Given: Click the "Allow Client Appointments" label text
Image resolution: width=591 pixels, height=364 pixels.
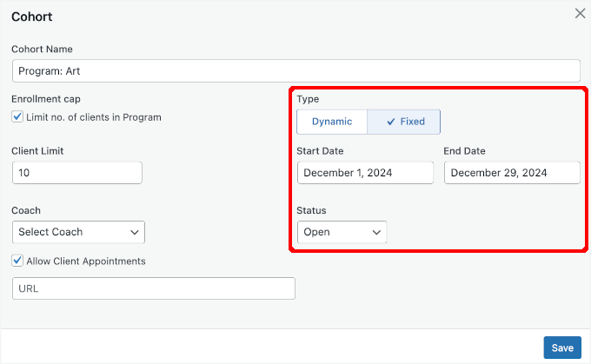Looking at the screenshot, I should [x=86, y=261].
